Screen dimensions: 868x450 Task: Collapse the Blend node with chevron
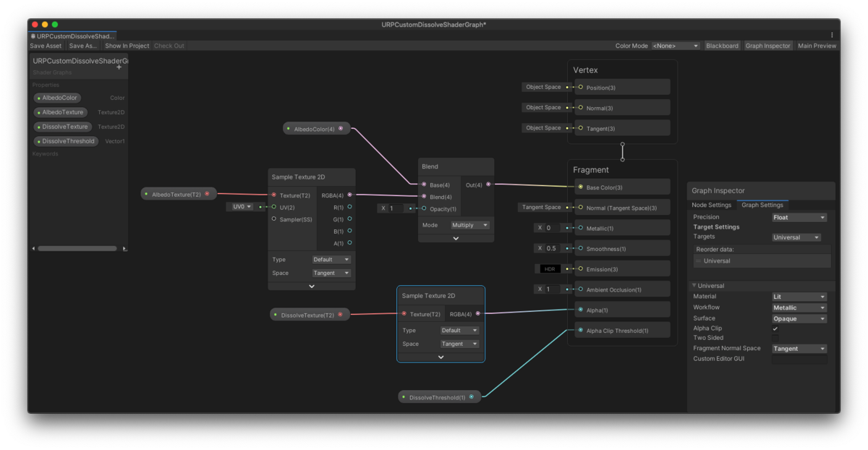[x=456, y=238]
